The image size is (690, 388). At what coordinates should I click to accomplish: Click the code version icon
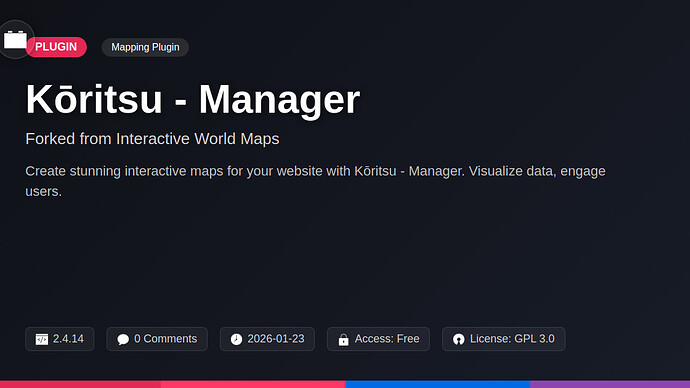(x=42, y=339)
